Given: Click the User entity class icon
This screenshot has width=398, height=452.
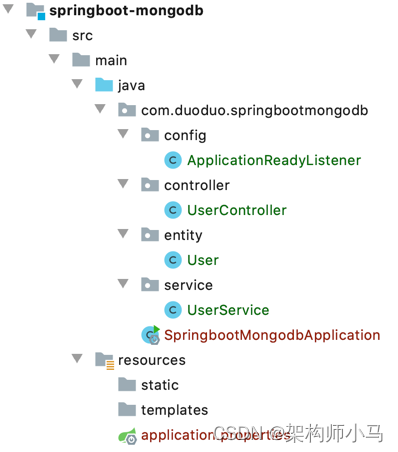Looking at the screenshot, I should pyautogui.click(x=173, y=260).
